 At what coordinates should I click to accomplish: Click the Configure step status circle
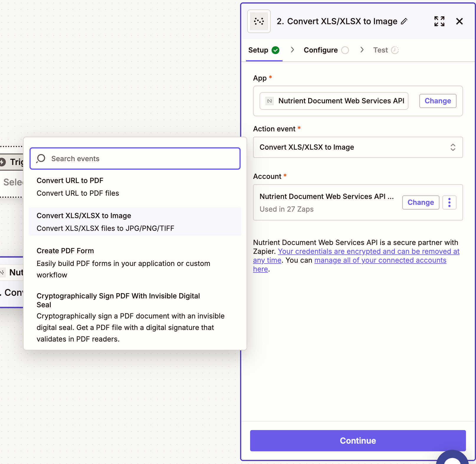coord(345,50)
